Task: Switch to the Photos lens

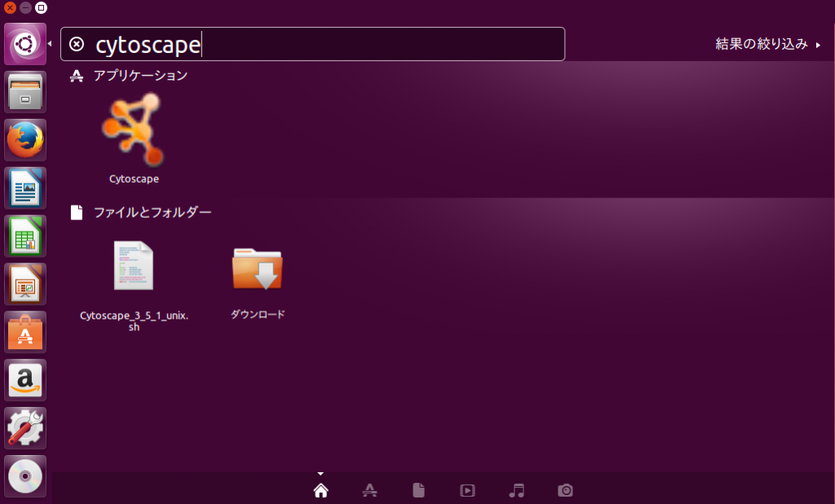Action: pyautogui.click(x=565, y=490)
